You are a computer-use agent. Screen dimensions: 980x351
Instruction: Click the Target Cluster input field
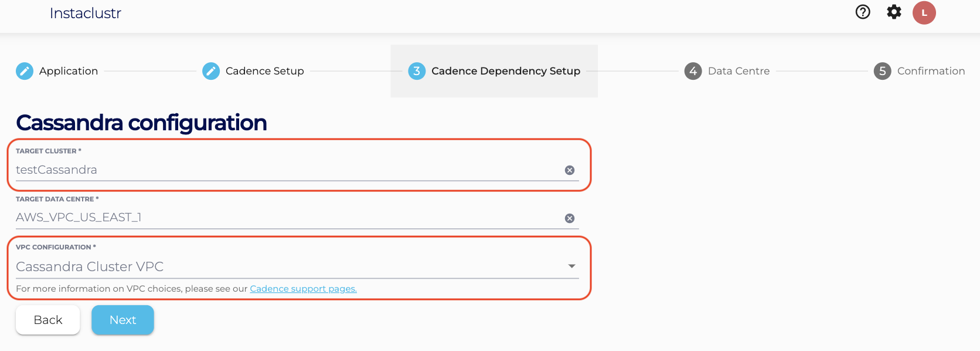(281, 170)
